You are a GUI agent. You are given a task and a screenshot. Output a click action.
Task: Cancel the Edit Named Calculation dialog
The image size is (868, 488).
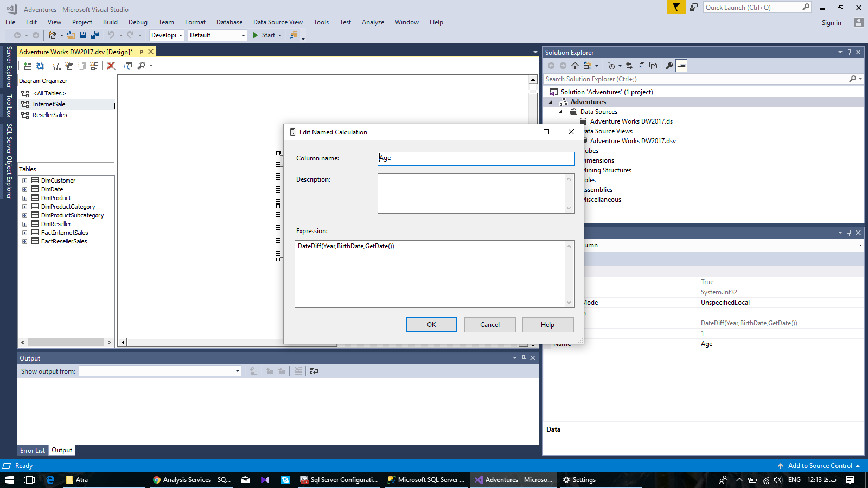[x=490, y=325]
